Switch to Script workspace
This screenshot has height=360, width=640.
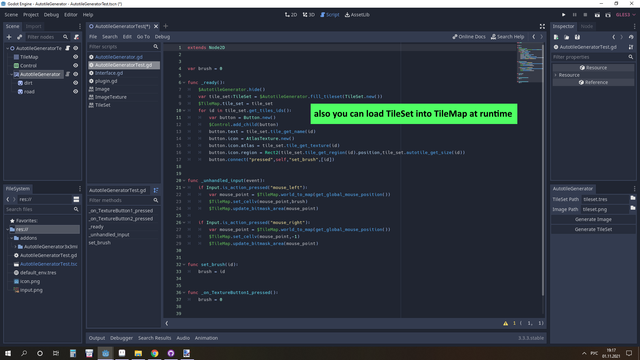(330, 15)
